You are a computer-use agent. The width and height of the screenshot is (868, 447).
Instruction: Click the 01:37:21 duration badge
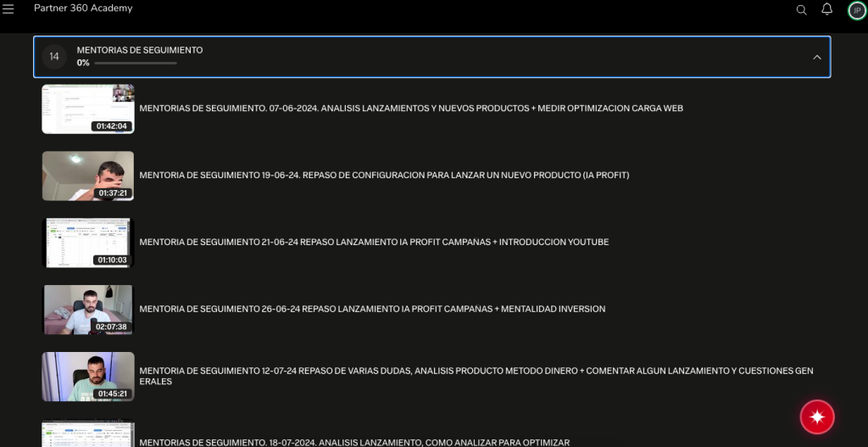[x=113, y=193]
